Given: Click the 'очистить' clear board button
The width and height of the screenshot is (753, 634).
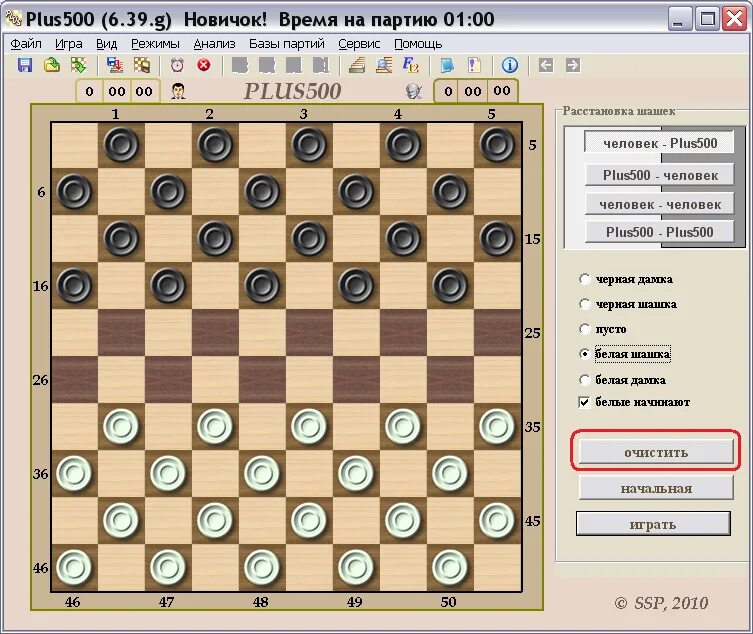Looking at the screenshot, I should (656, 452).
